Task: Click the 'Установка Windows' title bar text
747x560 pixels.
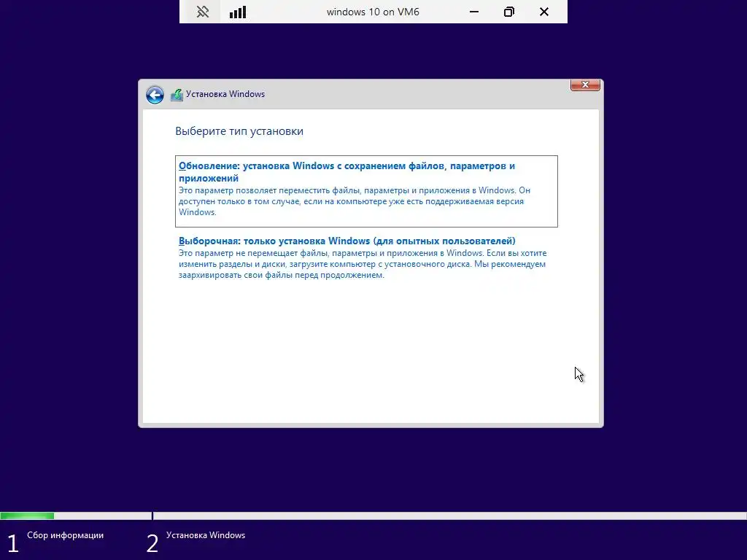Action: 225,94
